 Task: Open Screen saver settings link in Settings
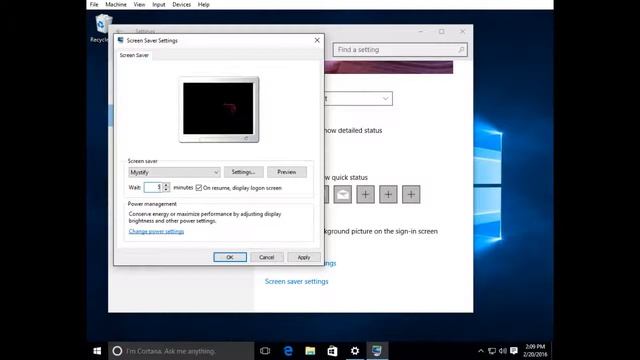296,282
